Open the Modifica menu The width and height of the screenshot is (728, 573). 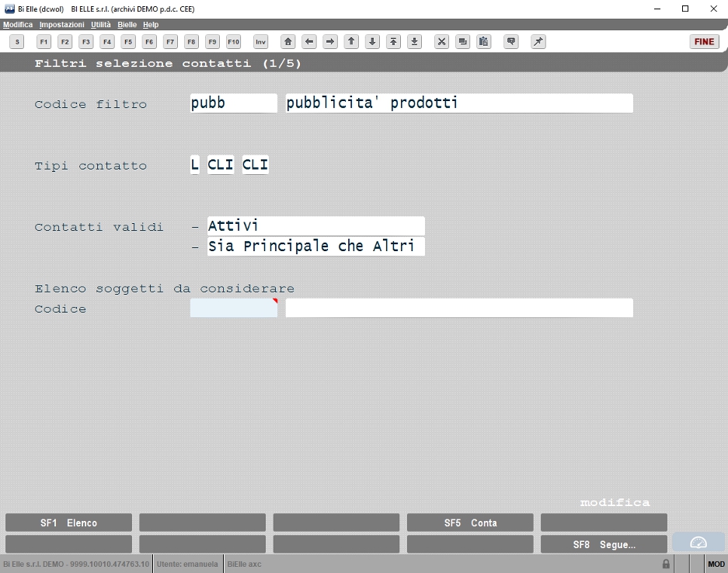coord(18,25)
